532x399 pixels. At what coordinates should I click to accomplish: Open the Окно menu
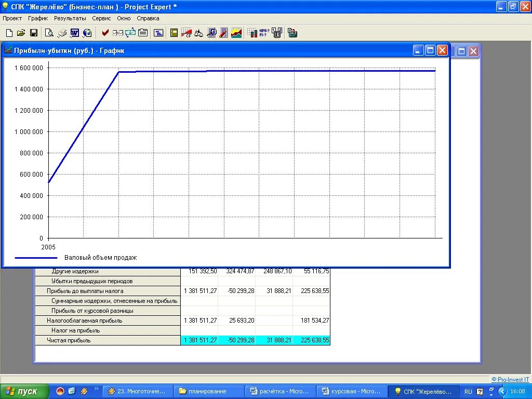pyautogui.click(x=124, y=18)
